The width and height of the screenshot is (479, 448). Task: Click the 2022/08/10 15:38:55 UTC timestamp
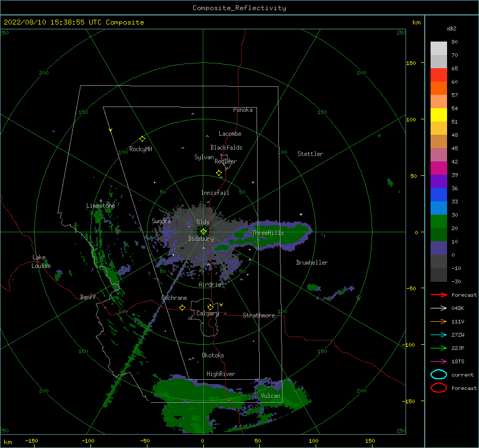(x=53, y=22)
